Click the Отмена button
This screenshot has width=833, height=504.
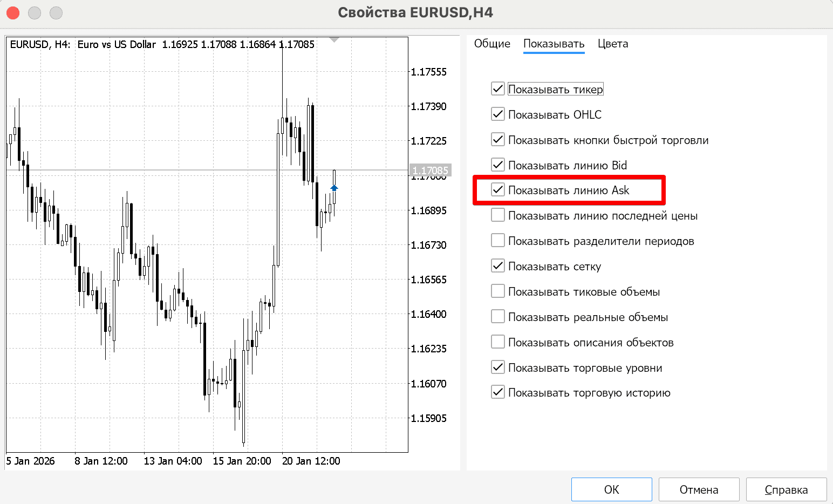click(699, 489)
